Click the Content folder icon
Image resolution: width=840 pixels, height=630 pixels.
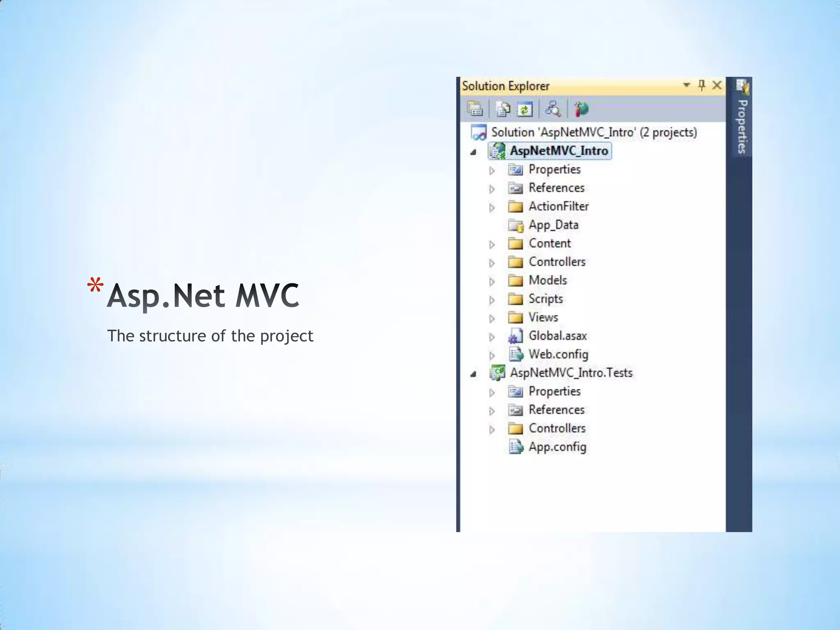pos(516,243)
